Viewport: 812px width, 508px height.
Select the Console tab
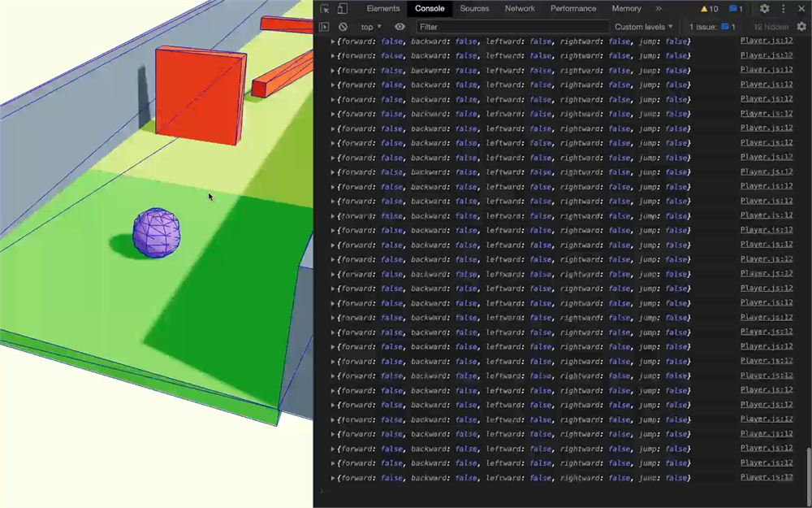[430, 8]
